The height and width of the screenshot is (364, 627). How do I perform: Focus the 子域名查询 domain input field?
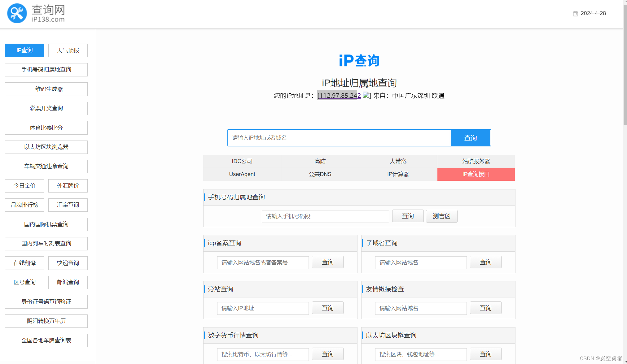pyautogui.click(x=420, y=262)
